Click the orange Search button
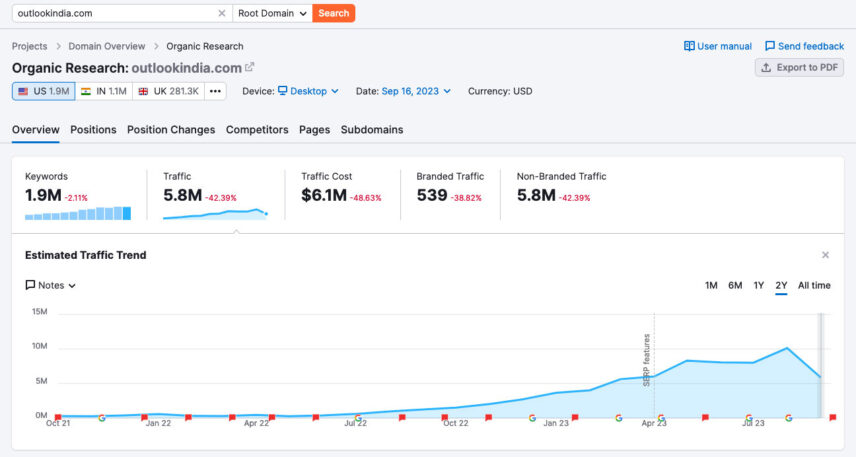The image size is (856, 457). 334,13
